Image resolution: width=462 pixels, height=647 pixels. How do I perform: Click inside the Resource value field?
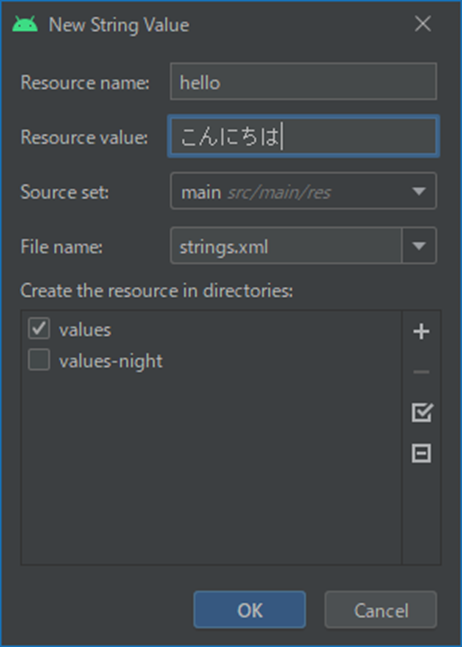pyautogui.click(x=303, y=136)
